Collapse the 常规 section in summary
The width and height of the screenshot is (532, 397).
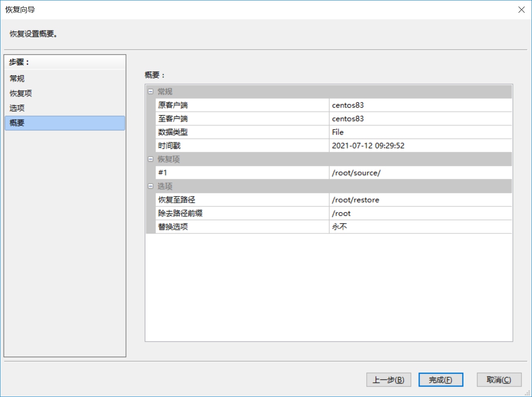pyautogui.click(x=151, y=91)
